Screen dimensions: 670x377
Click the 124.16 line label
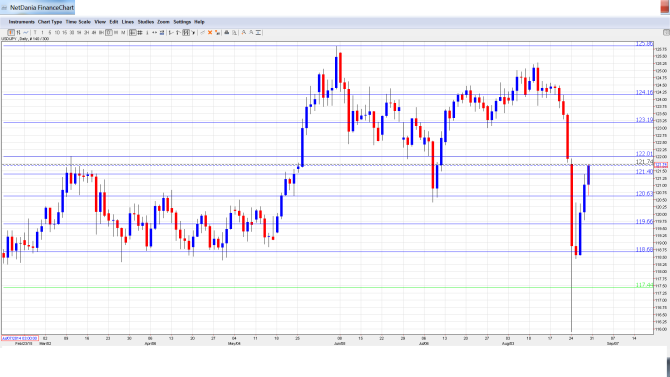(644, 92)
